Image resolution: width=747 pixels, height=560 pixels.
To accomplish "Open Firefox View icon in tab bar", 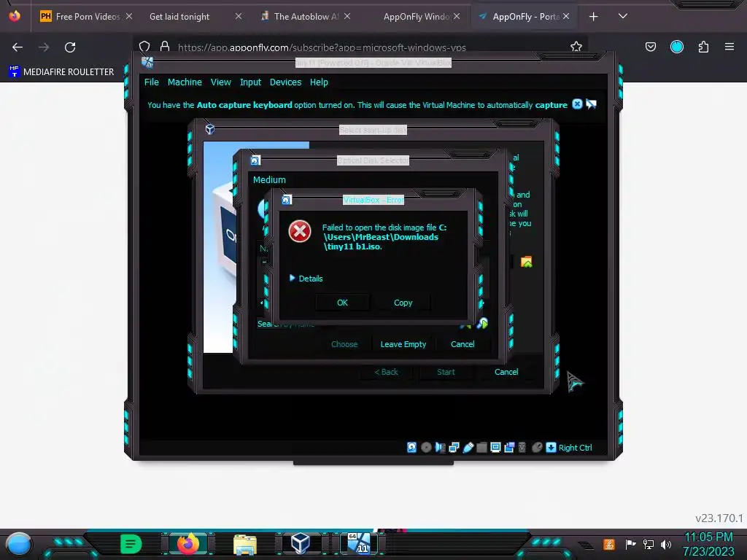I will tap(15, 16).
